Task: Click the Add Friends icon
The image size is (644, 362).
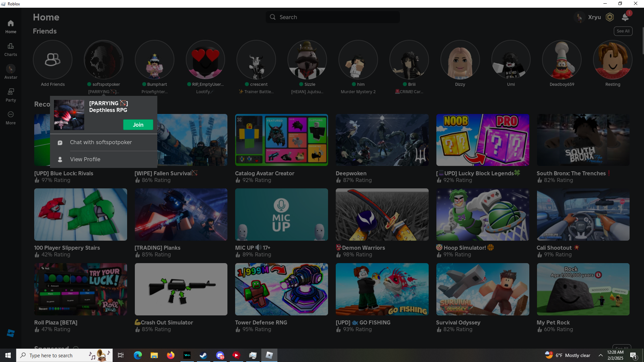Action: point(53,60)
